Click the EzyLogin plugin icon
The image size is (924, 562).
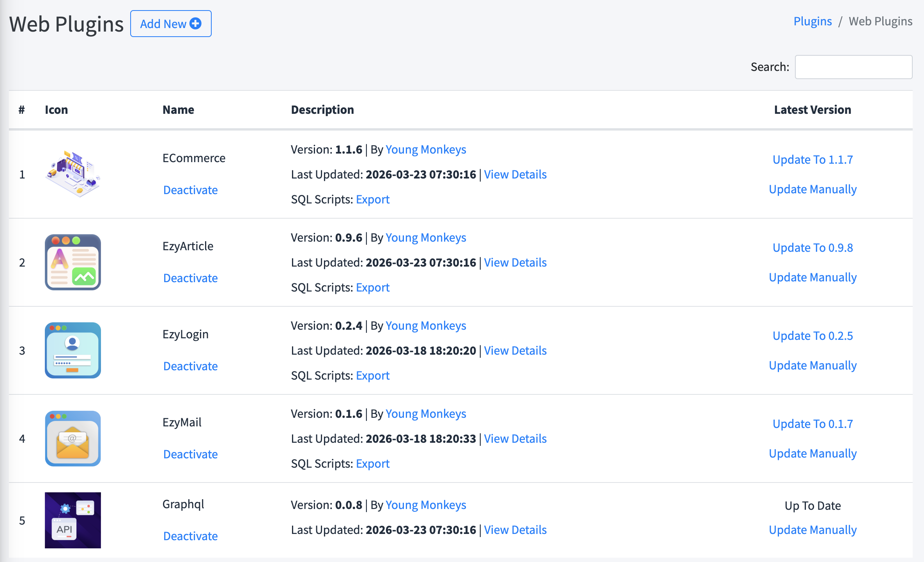coord(73,350)
